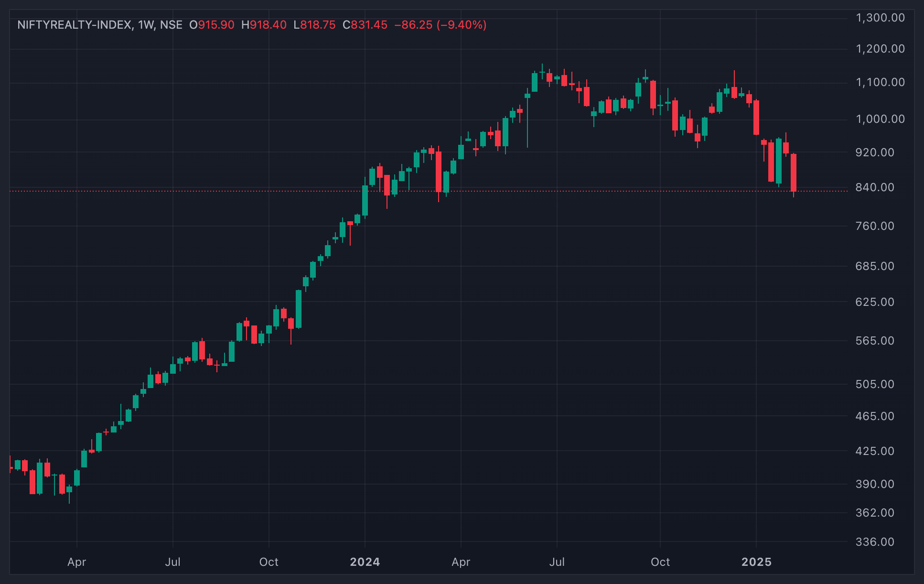Click the first Apr time axis label

(x=77, y=562)
